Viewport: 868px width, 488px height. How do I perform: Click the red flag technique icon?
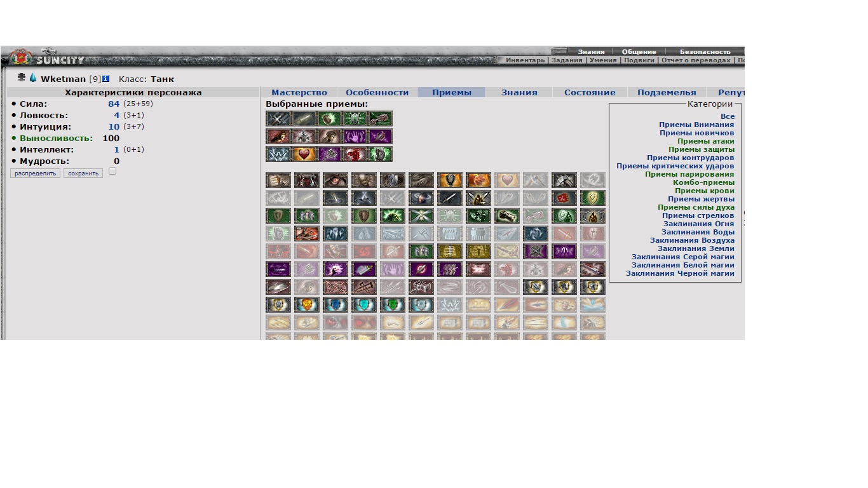click(x=564, y=198)
